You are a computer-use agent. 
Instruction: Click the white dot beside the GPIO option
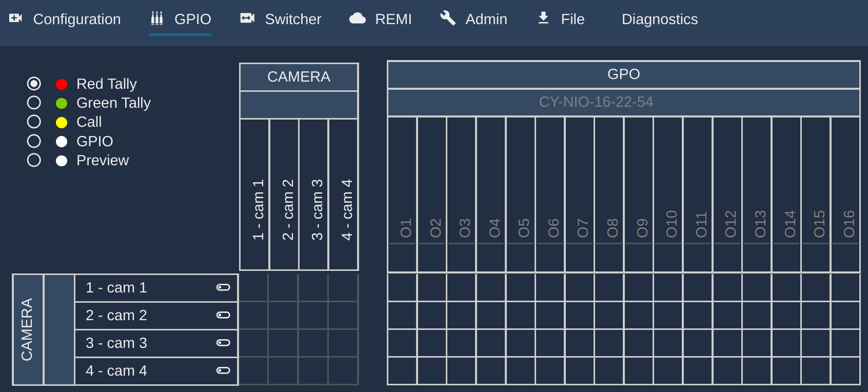tap(62, 142)
